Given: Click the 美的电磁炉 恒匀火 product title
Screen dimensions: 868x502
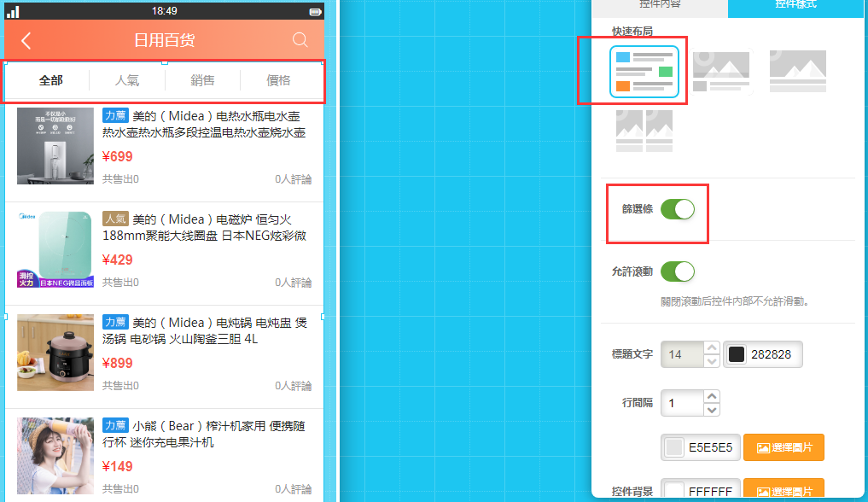Looking at the screenshot, I should (204, 227).
